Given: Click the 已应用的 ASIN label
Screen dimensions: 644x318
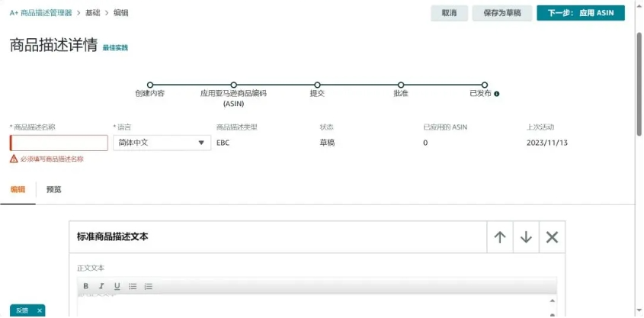Looking at the screenshot, I should click(445, 127).
